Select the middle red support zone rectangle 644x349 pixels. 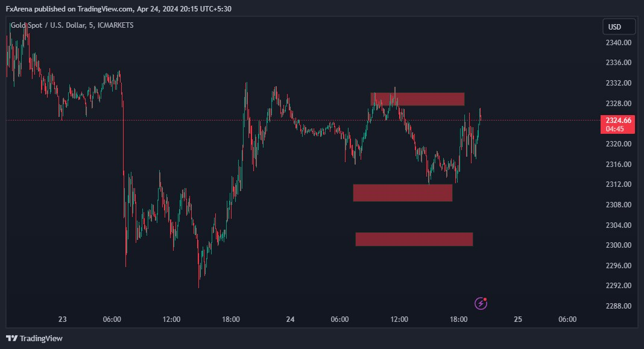tap(403, 192)
